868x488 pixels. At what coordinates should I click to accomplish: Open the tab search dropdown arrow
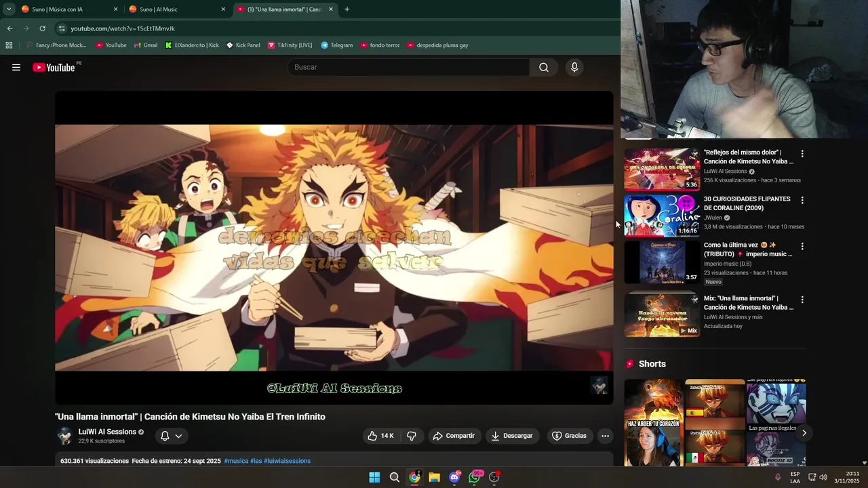point(8,9)
